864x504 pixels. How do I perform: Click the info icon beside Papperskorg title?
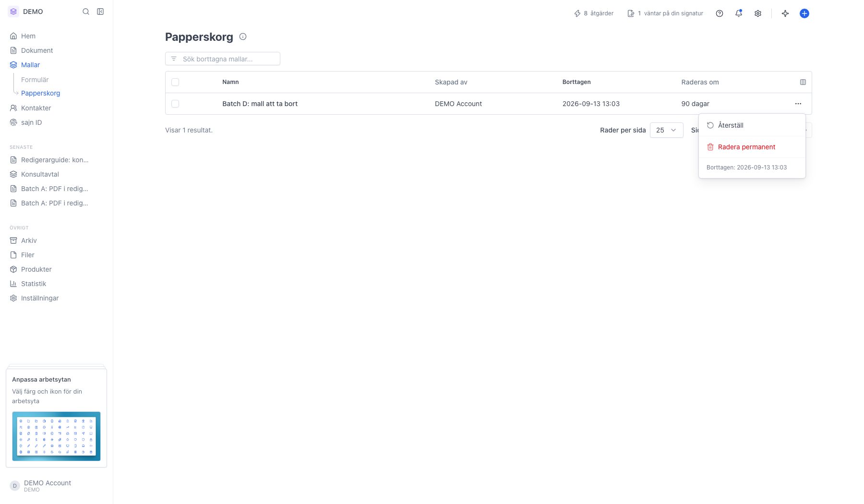click(x=243, y=36)
